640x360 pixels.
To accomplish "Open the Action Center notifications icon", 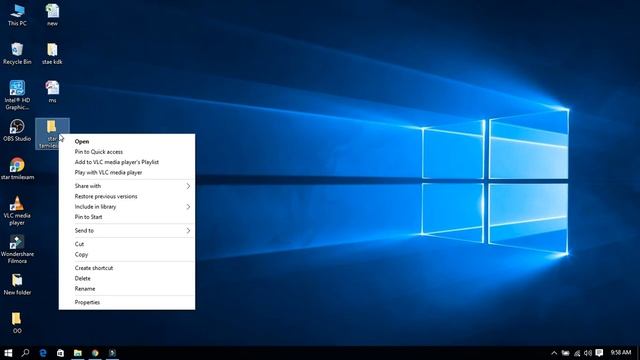I will (x=599, y=353).
